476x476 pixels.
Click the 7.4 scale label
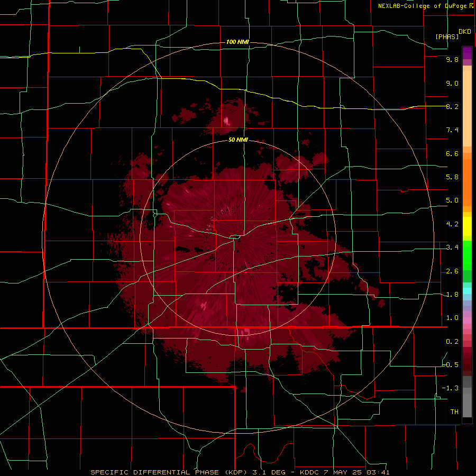pyautogui.click(x=452, y=130)
